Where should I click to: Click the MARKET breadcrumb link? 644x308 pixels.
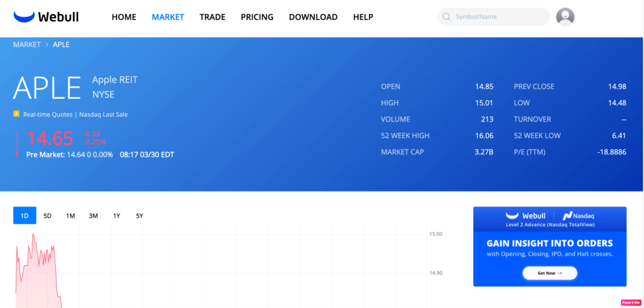pos(26,45)
